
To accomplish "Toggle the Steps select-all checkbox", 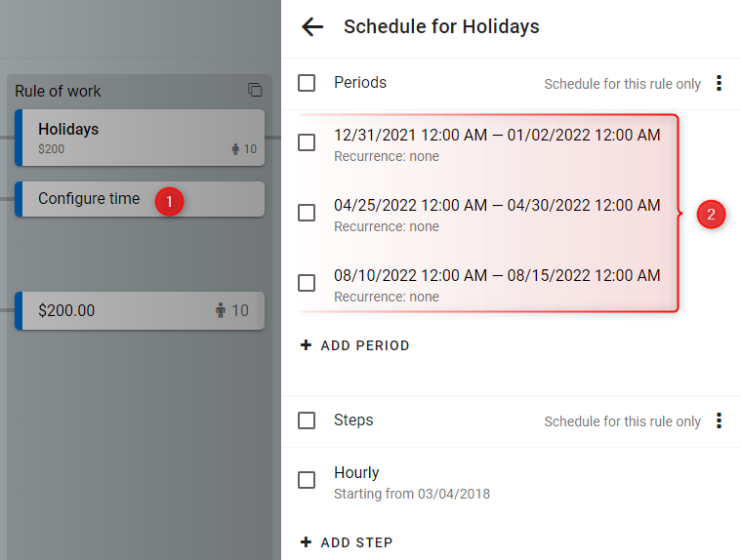I will (x=307, y=420).
